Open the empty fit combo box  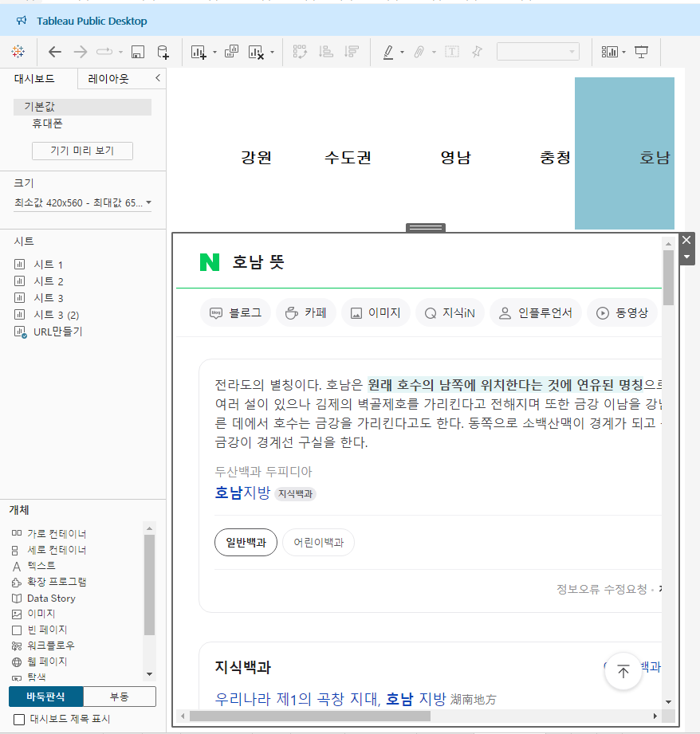538,52
